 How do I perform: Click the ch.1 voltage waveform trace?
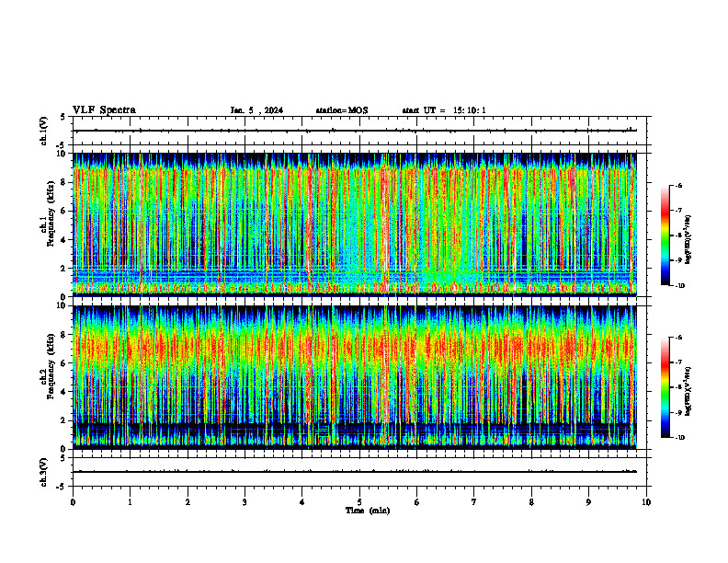click(355, 131)
